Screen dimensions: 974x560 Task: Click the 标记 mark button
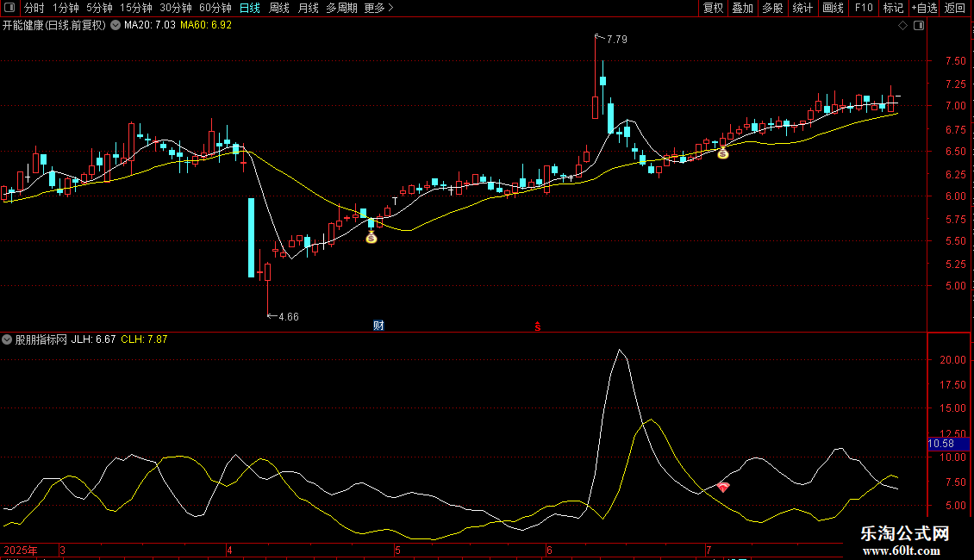893,8
